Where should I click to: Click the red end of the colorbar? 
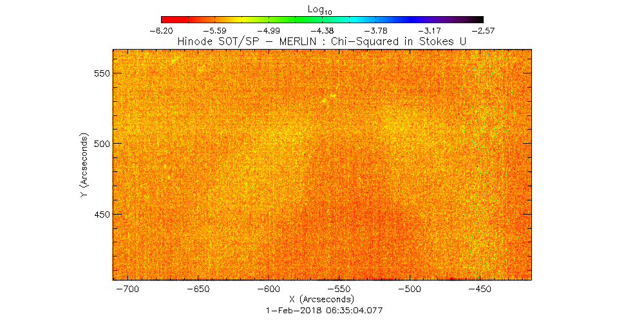(166, 19)
